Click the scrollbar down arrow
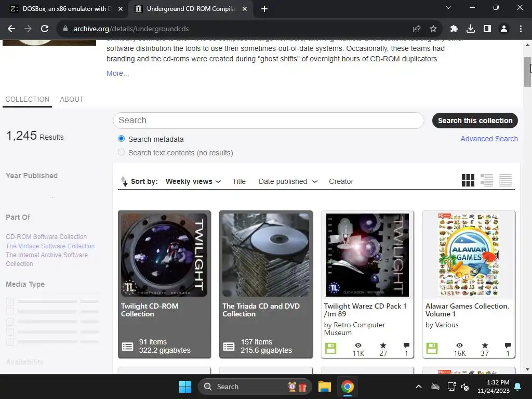This screenshot has width=532, height=399. click(x=527, y=369)
